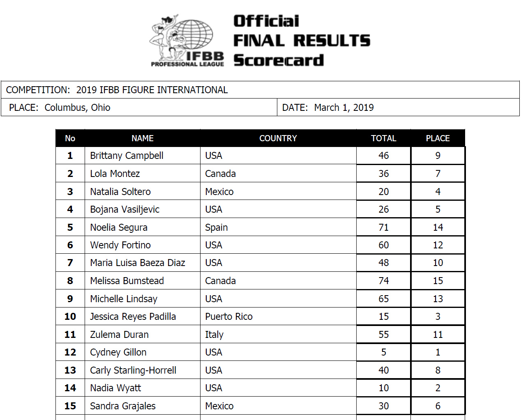This screenshot has height=420, width=521.
Task: Click the DATE: March 1, 2019 field
Action: 328,108
